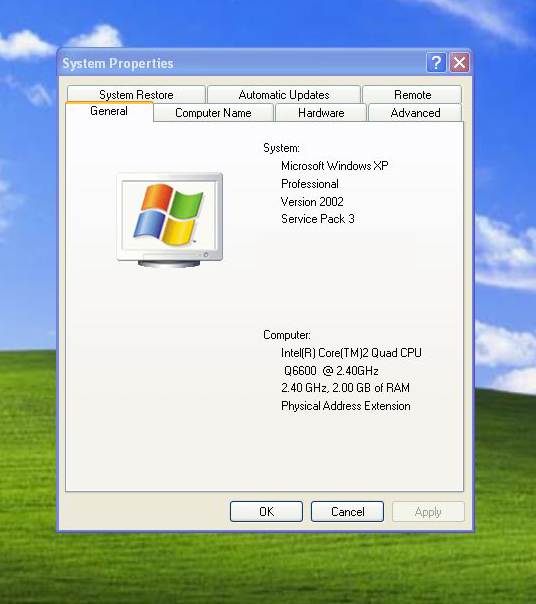Confirm with the OK button
This screenshot has width=536, height=604.
(x=266, y=512)
